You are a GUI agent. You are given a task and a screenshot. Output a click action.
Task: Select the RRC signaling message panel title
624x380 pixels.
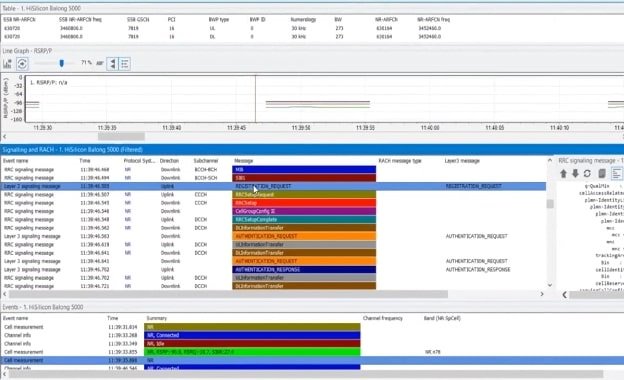(590, 160)
